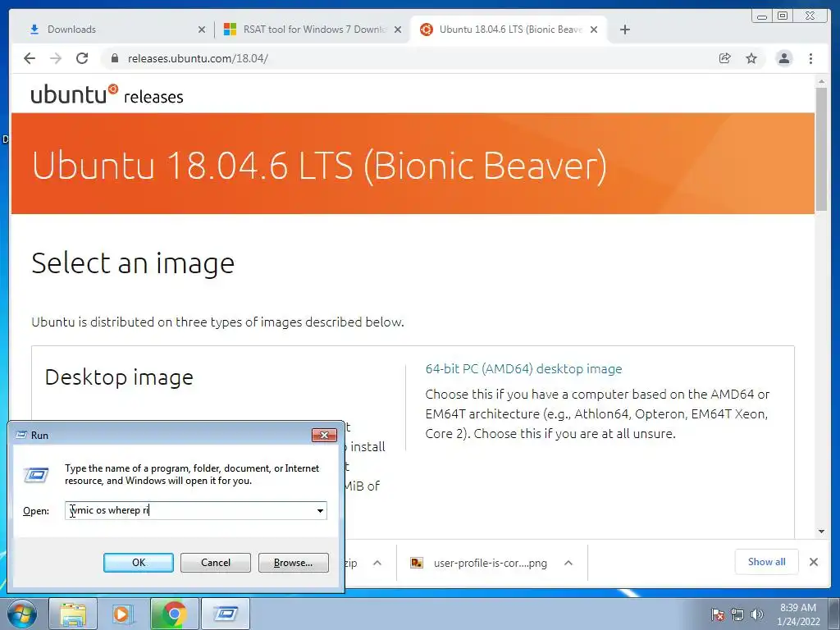Close the Run dialog with X
Viewport: 840px width, 630px height.
[324, 435]
